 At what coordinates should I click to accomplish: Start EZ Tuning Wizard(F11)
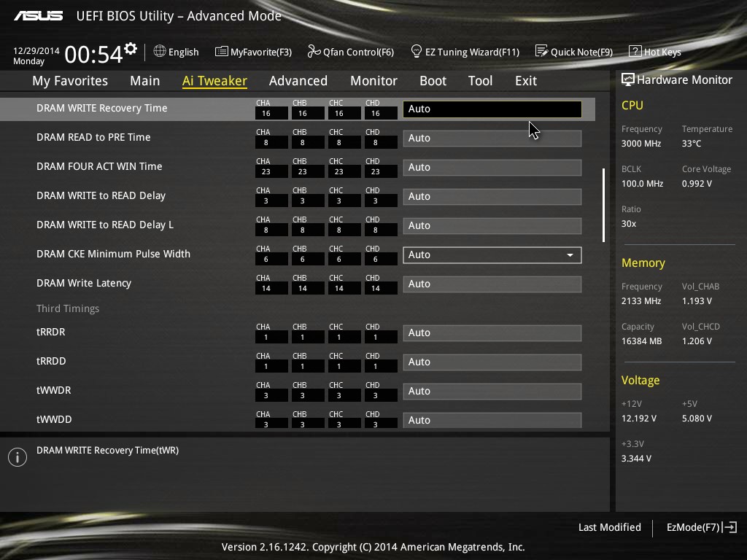465,52
